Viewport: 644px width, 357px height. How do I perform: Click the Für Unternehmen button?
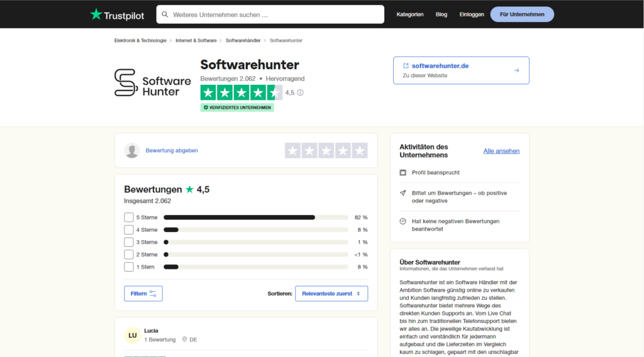point(522,14)
